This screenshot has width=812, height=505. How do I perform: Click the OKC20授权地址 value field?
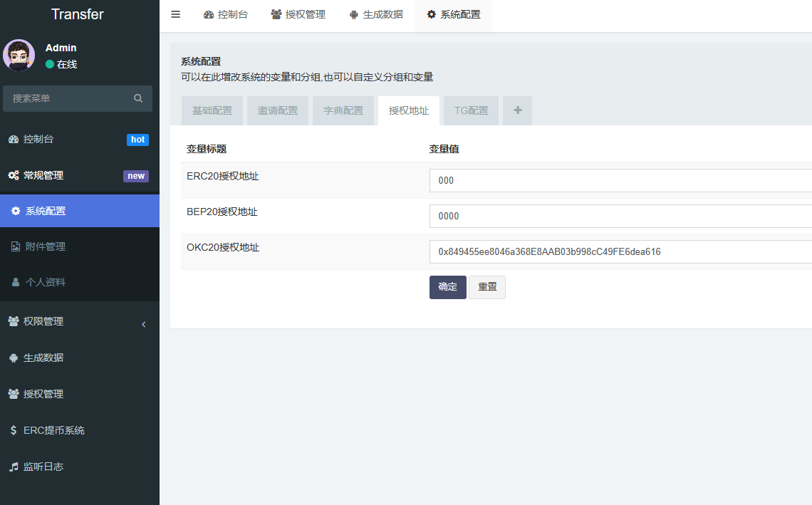pyautogui.click(x=620, y=251)
